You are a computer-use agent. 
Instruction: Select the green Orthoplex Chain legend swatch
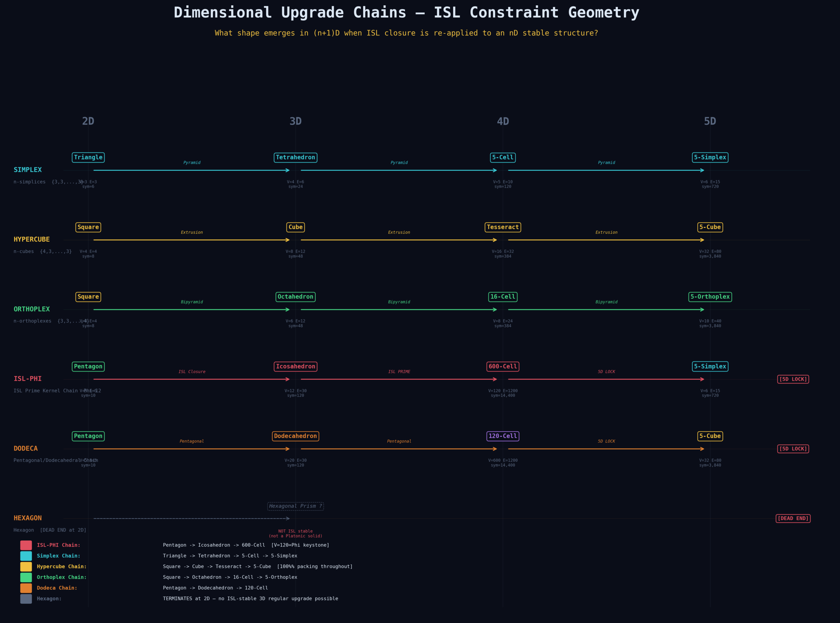coord(26,577)
